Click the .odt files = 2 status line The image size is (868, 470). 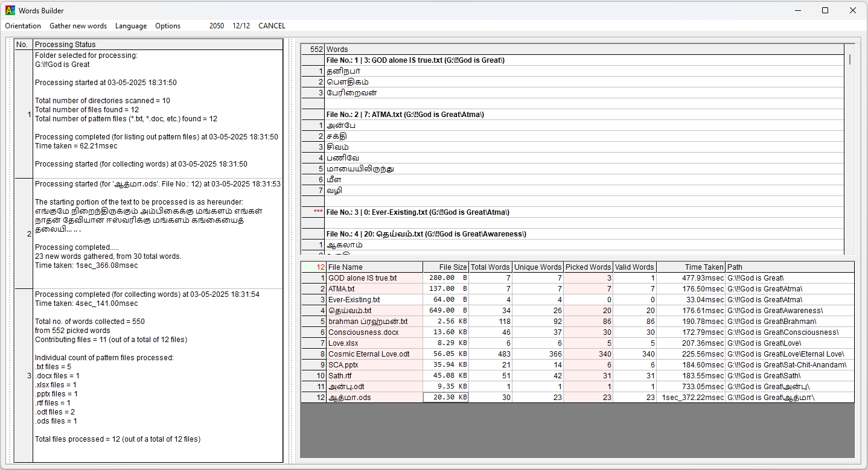click(x=55, y=412)
